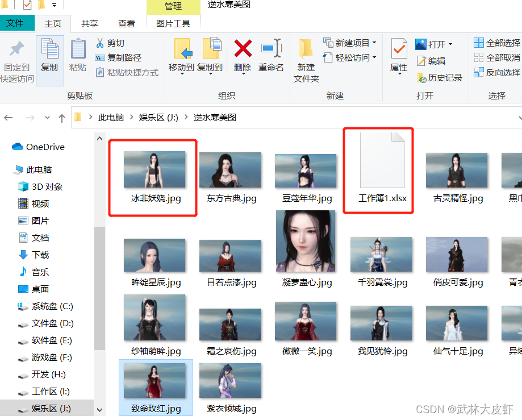Open Downloads in sidebar
Screen dimensions: 522x420
(x=34, y=255)
